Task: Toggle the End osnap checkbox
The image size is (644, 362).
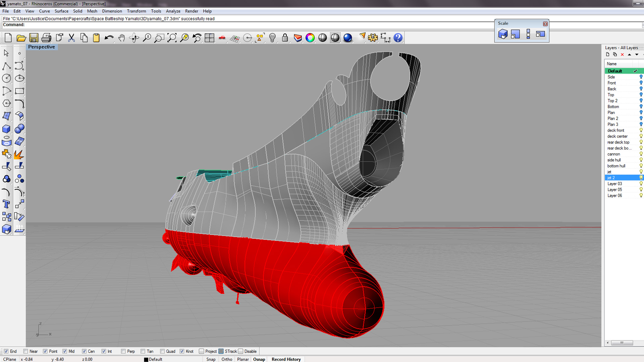Action: coord(6,351)
